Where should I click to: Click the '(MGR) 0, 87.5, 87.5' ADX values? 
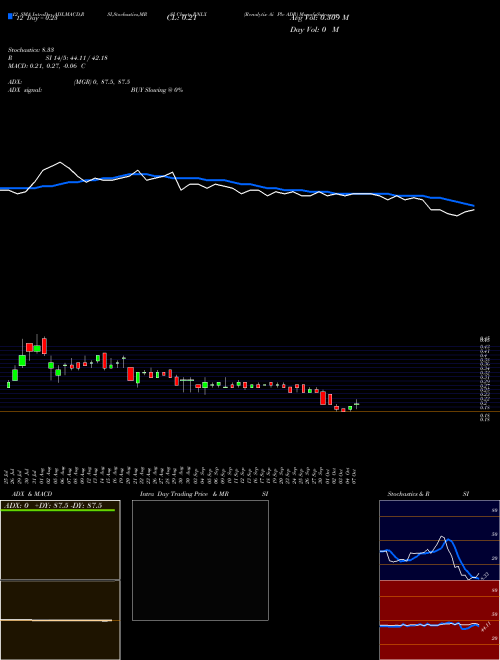point(101,82)
